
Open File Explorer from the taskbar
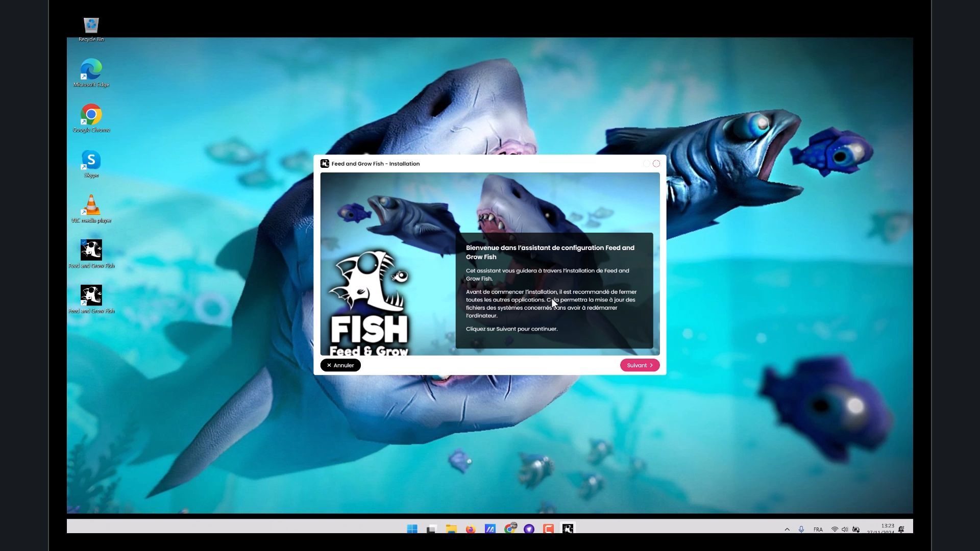451,529
